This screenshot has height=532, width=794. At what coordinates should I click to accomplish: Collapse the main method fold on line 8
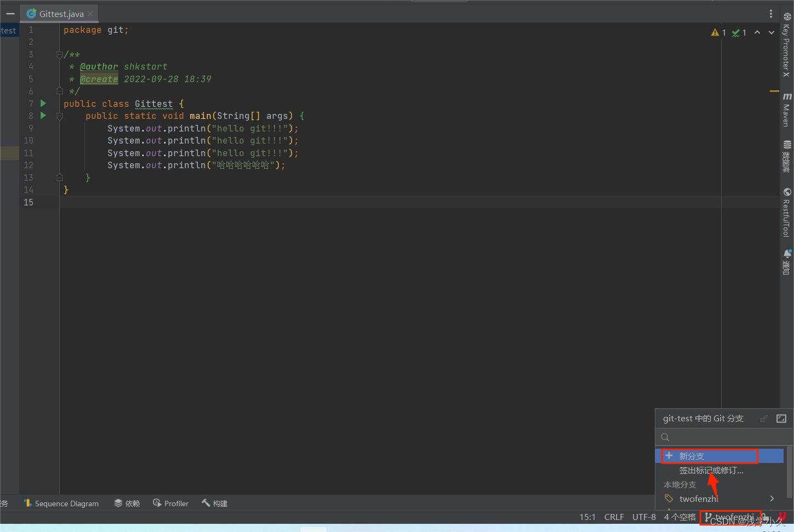pyautogui.click(x=59, y=116)
